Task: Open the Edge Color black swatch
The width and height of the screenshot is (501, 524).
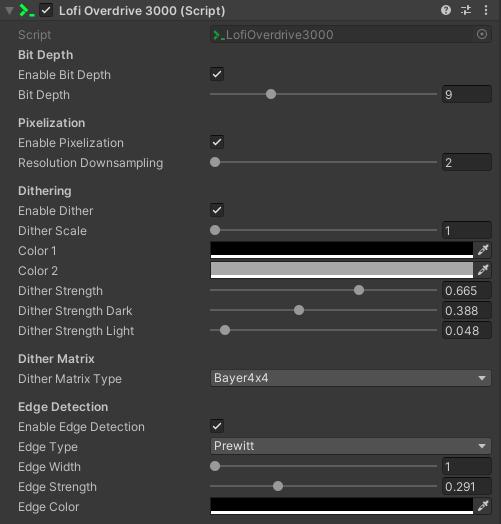Action: click(x=342, y=506)
